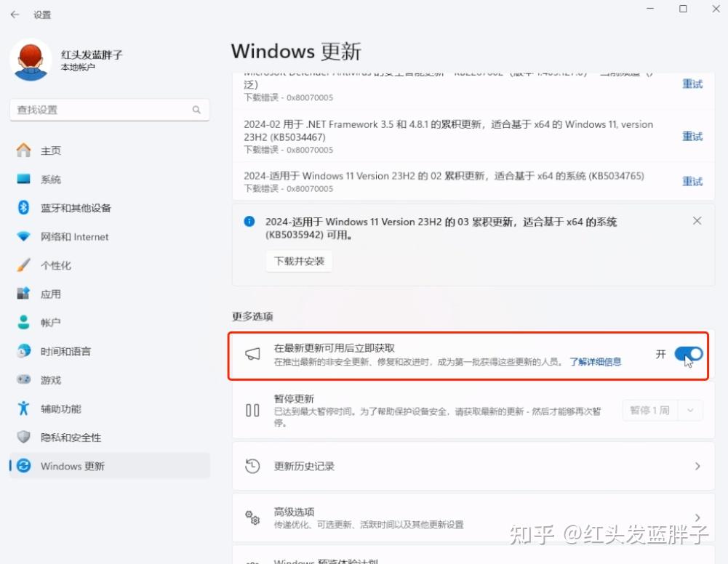
Task: Click the gears icon for 高级选项
Action: tap(252, 517)
